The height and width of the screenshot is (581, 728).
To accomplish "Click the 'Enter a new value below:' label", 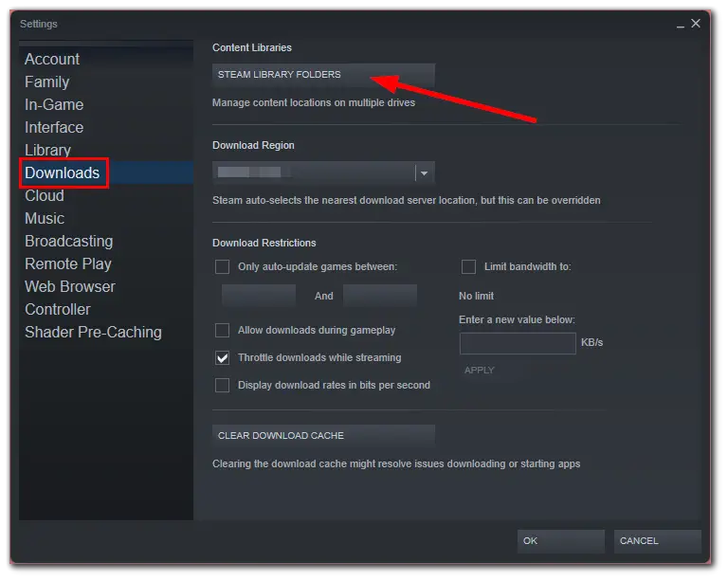I will (x=517, y=319).
